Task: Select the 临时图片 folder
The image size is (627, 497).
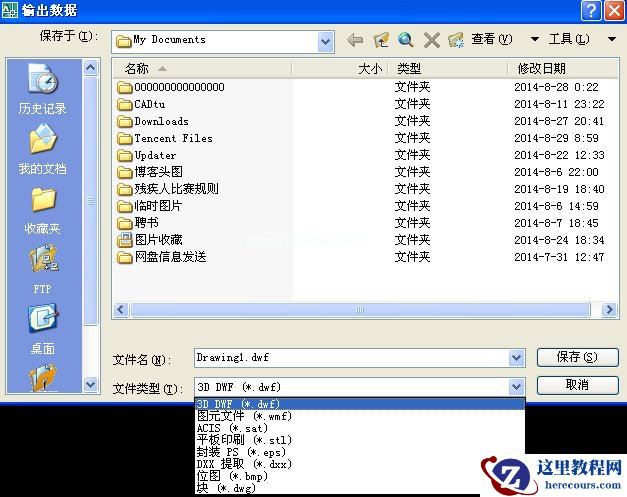Action: pyautogui.click(x=150, y=206)
